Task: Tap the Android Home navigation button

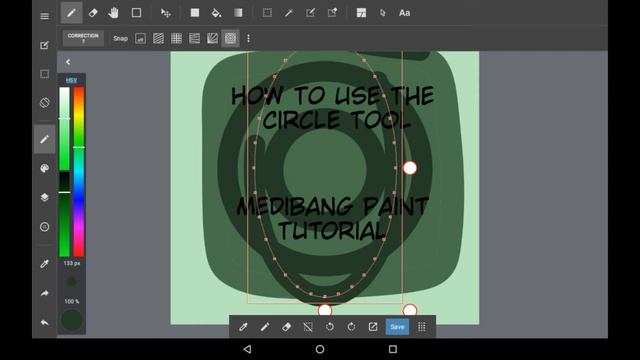Action: tap(320, 349)
